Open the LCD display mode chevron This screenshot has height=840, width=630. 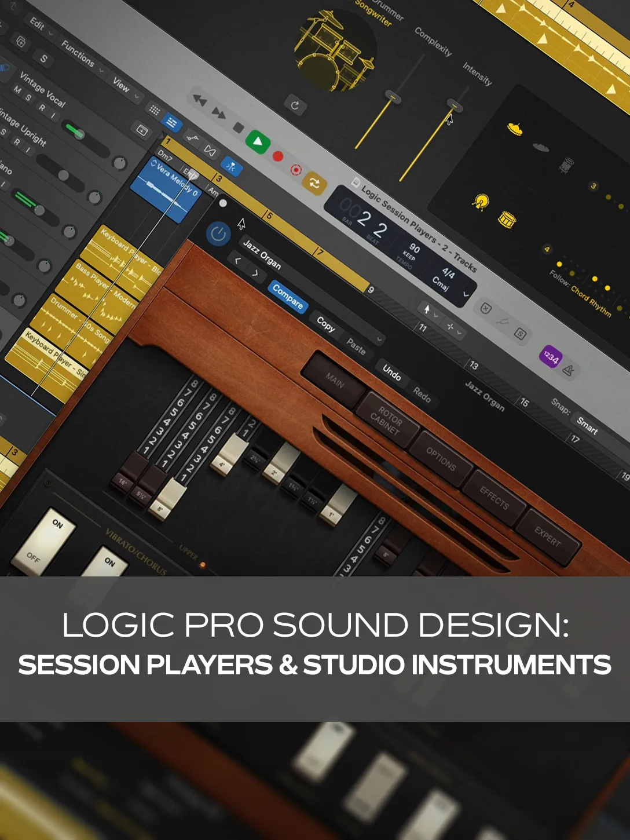tap(466, 294)
